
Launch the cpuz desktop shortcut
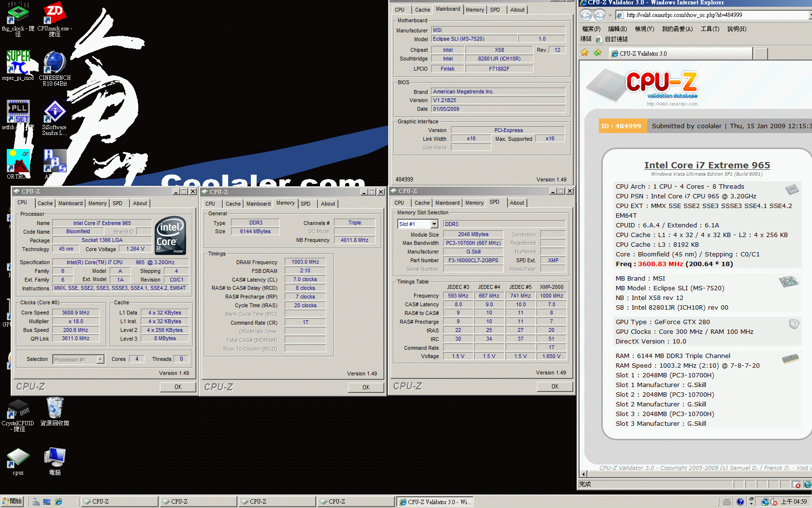tap(18, 462)
